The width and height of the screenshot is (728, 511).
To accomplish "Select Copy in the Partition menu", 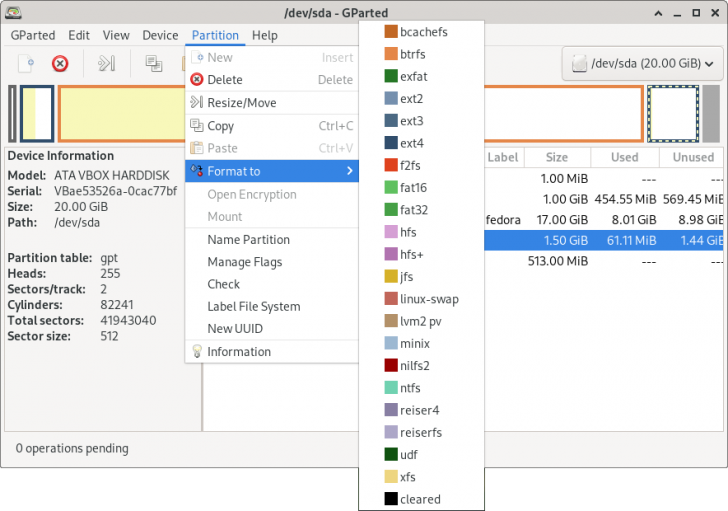I will coord(272,126).
